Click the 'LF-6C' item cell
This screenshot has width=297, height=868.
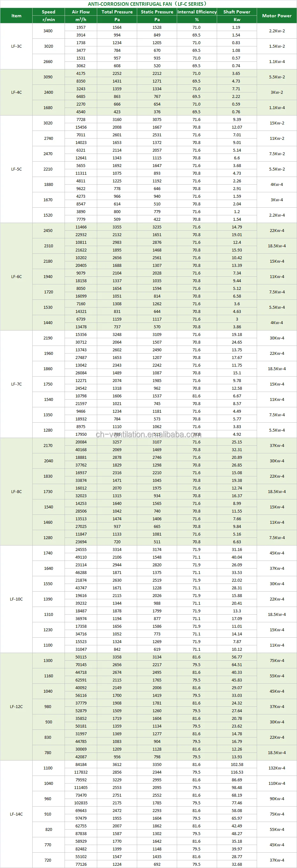click(x=16, y=277)
